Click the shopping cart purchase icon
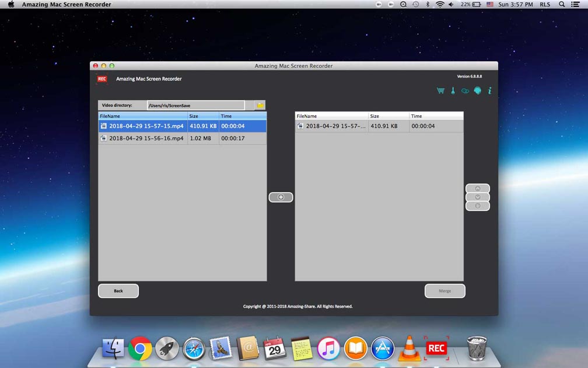 [440, 91]
